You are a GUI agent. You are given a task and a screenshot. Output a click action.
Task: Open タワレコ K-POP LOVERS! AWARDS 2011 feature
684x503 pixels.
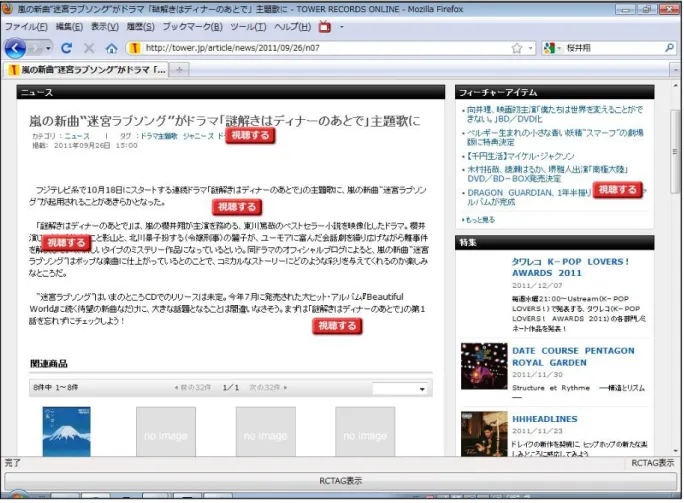point(571,267)
